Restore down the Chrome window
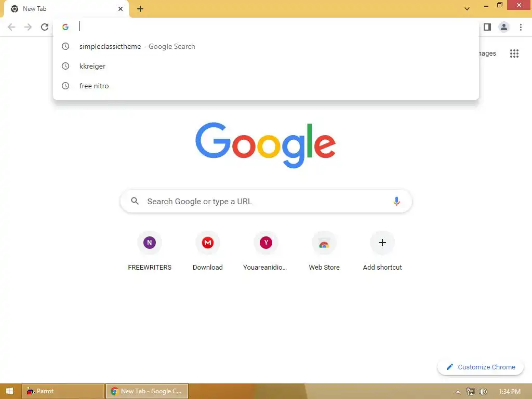Image resolution: width=532 pixels, height=399 pixels. click(x=499, y=5)
